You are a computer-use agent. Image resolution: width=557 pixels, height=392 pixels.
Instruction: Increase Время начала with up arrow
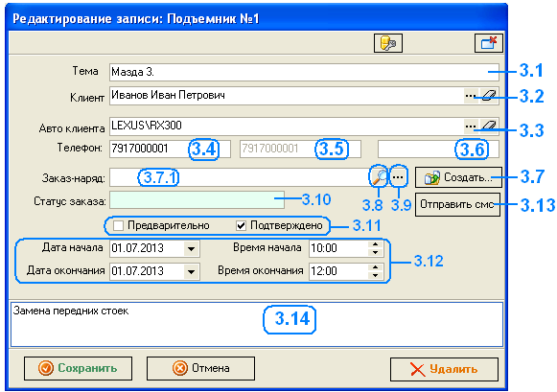pyautogui.click(x=376, y=244)
